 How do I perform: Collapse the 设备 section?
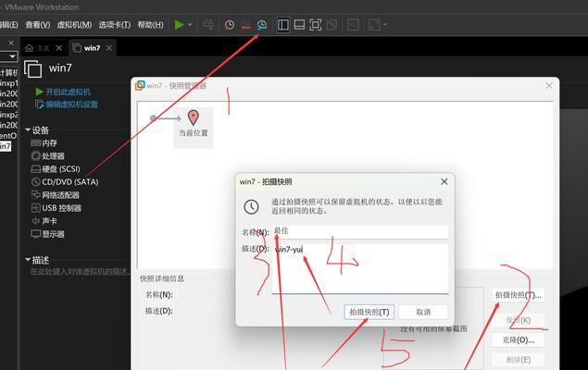click(28, 129)
